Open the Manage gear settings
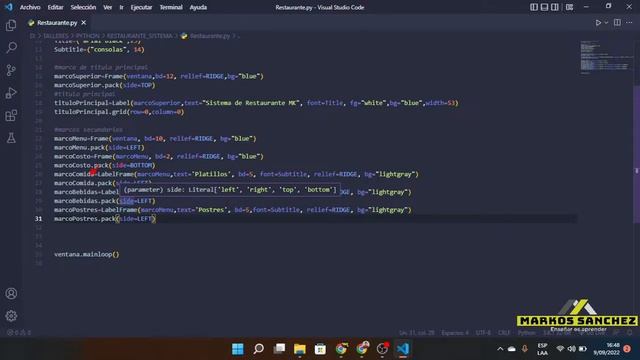The width and height of the screenshot is (640, 360). pyautogui.click(x=11, y=316)
